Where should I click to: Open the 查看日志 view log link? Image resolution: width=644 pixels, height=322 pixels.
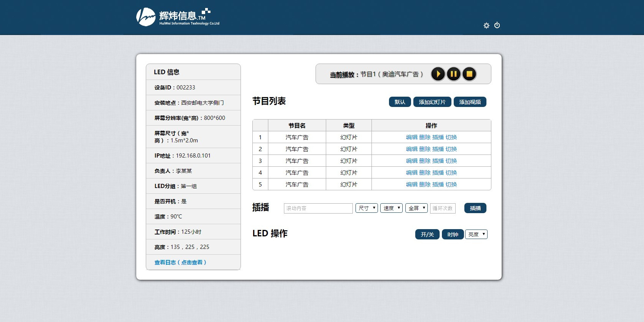click(180, 262)
